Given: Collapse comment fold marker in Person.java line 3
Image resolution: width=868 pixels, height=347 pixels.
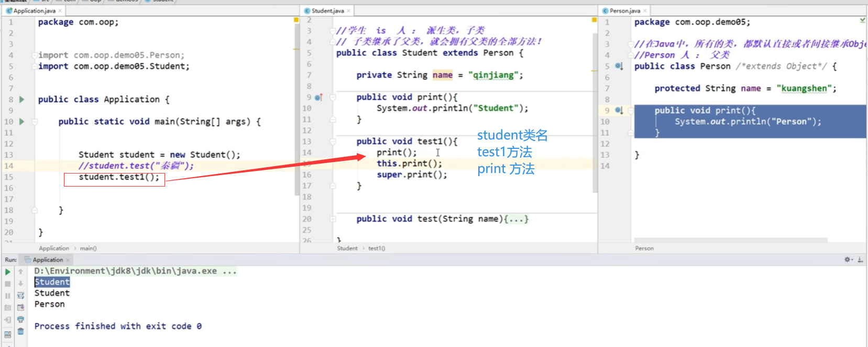Looking at the screenshot, I should tap(631, 44).
